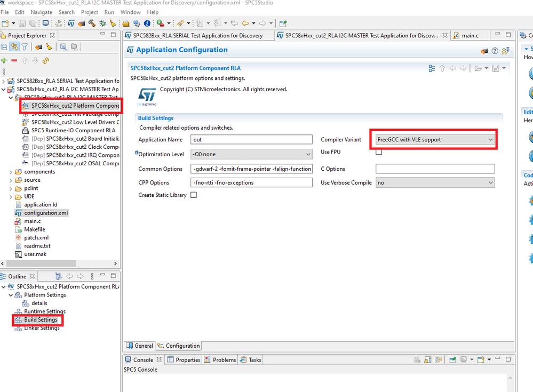Click the broom clean icon in Project Explorer
533x392 pixels.
[49, 47]
